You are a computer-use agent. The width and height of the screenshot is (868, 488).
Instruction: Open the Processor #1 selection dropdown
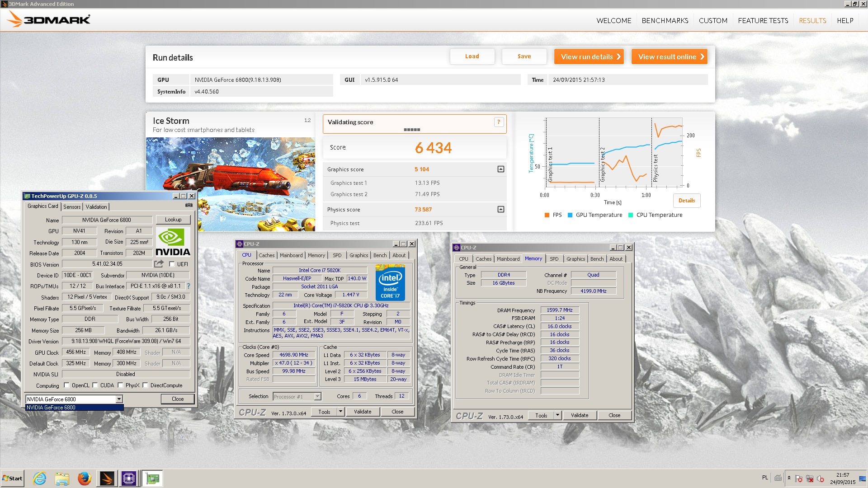(317, 396)
